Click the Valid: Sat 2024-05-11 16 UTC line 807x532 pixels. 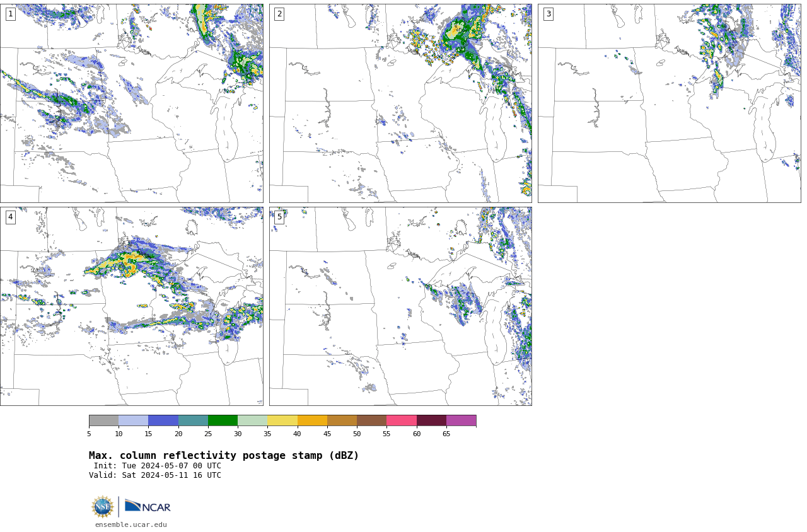pos(155,475)
